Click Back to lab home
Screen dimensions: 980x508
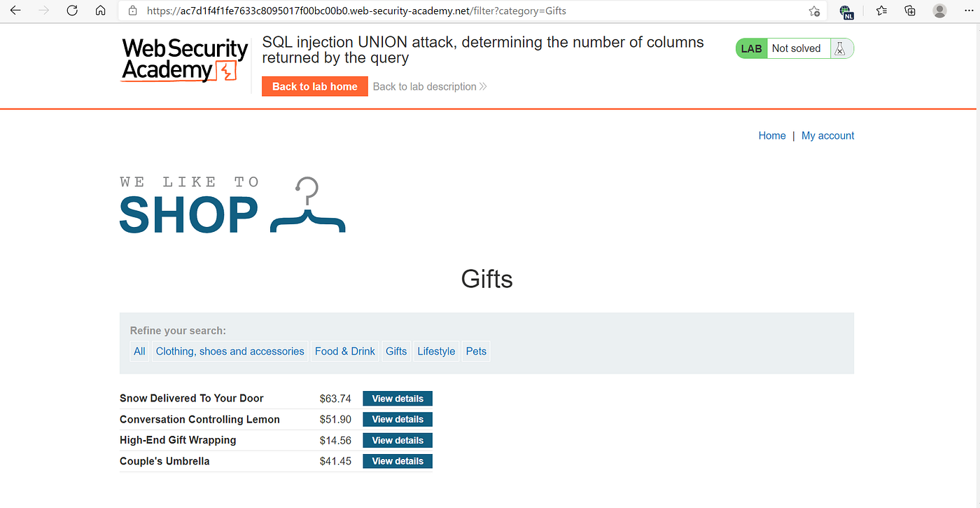314,85
